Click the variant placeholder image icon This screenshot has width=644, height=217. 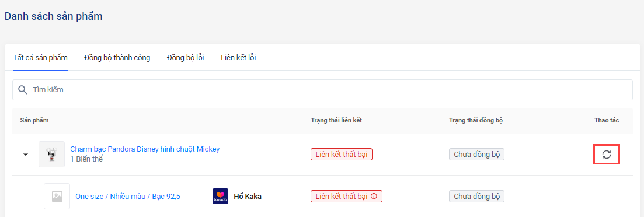coord(57,197)
